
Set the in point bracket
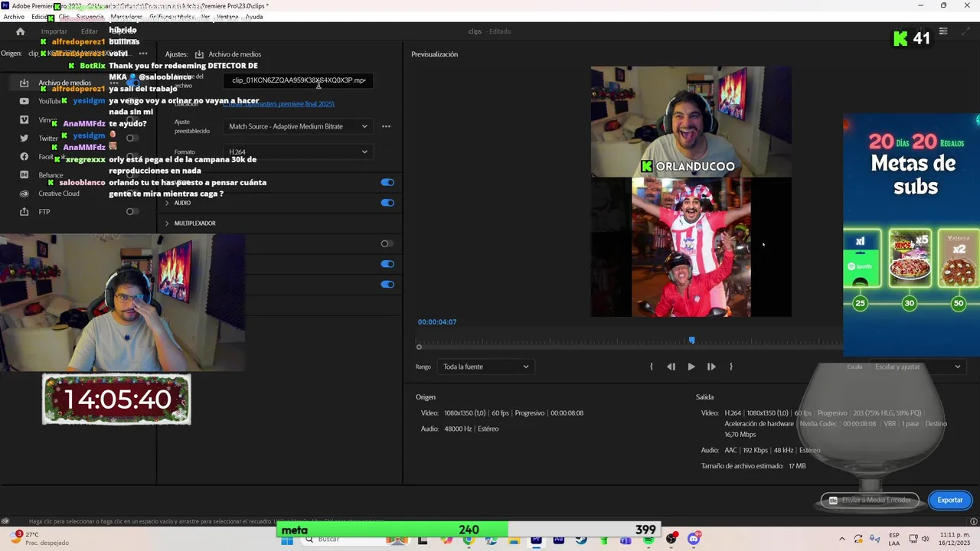pyautogui.click(x=652, y=367)
